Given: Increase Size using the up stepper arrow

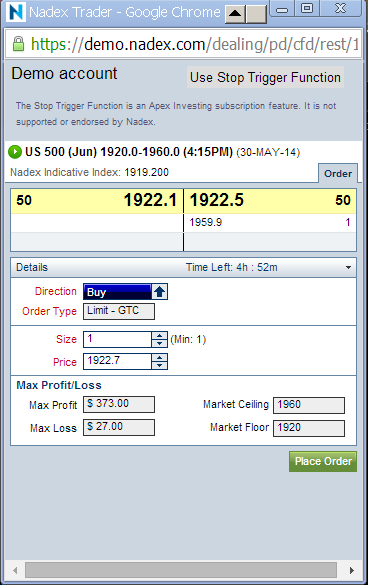Looking at the screenshot, I should (x=159, y=335).
